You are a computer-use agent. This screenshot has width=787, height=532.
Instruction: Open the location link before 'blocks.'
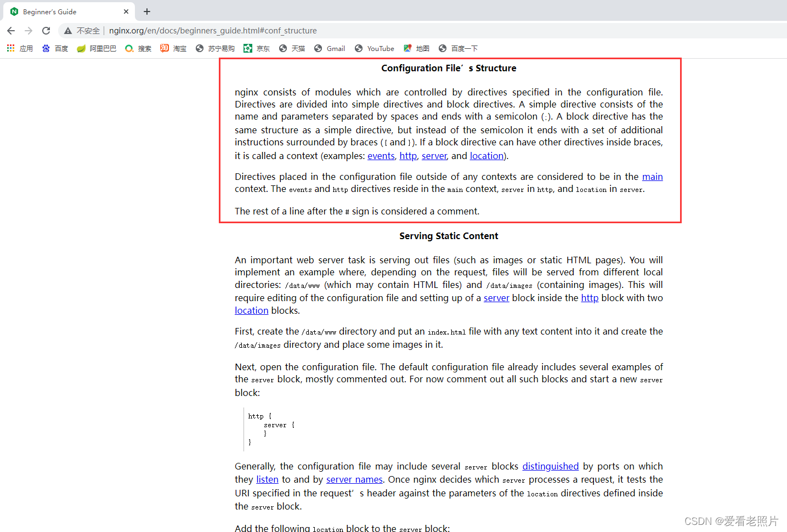click(x=252, y=310)
